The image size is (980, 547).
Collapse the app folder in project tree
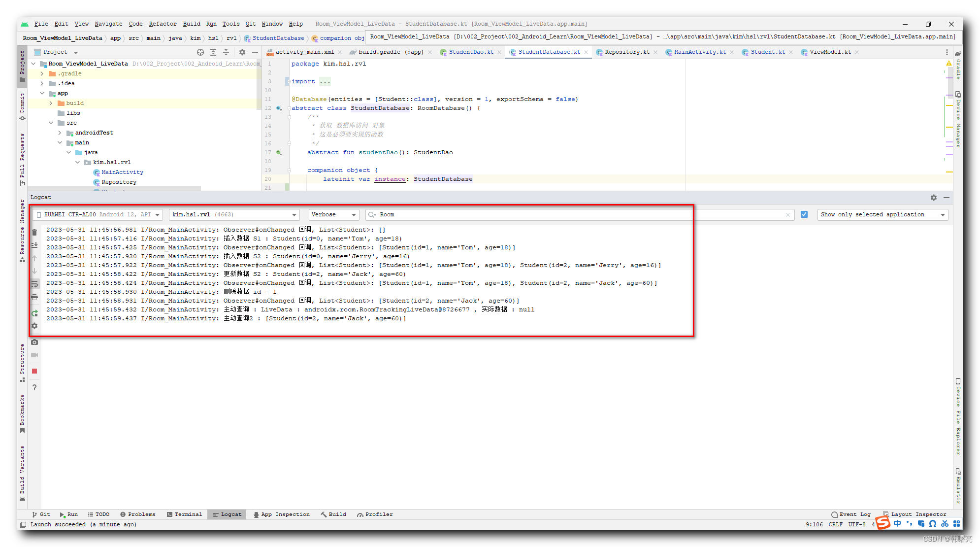[x=42, y=93]
